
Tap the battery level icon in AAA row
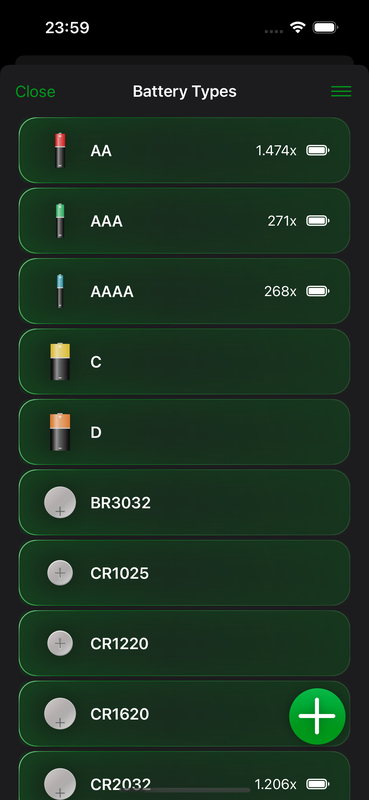click(318, 221)
